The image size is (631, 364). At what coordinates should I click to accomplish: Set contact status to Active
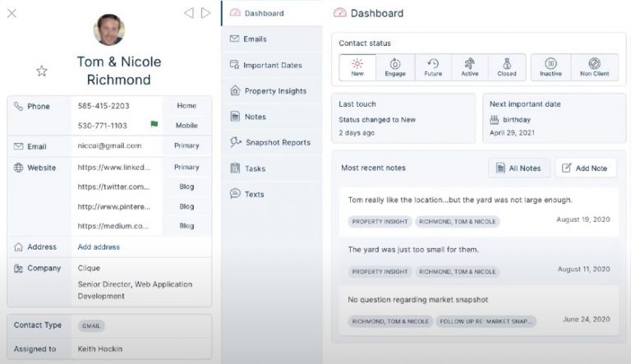coord(469,67)
